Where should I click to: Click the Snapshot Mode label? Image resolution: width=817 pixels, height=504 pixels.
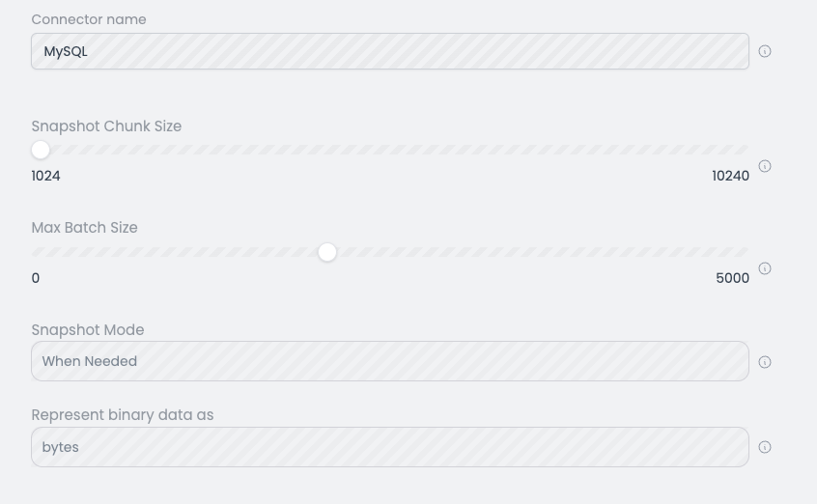coord(88,330)
